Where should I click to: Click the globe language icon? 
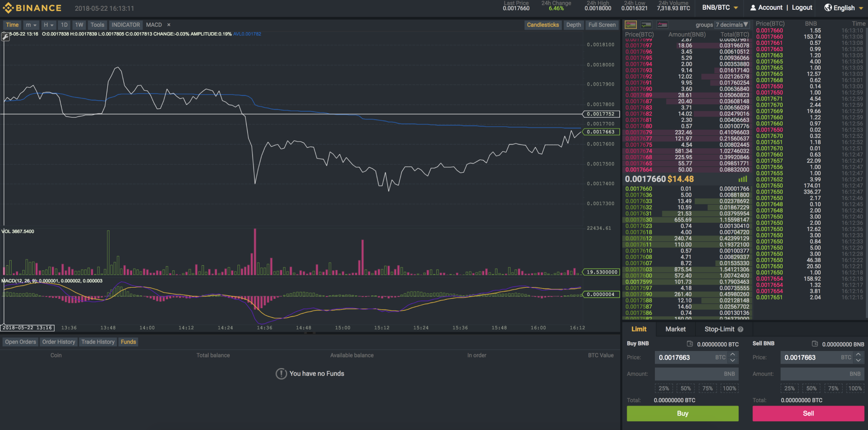[828, 7]
